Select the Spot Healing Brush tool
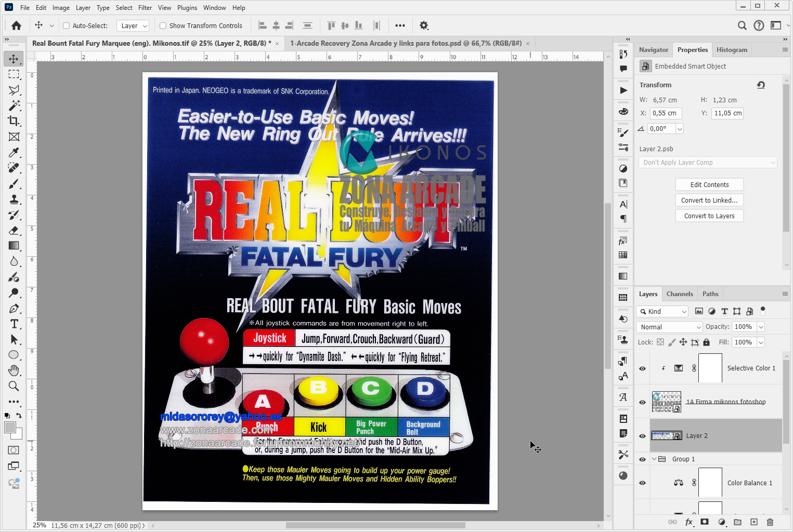 pyautogui.click(x=14, y=168)
